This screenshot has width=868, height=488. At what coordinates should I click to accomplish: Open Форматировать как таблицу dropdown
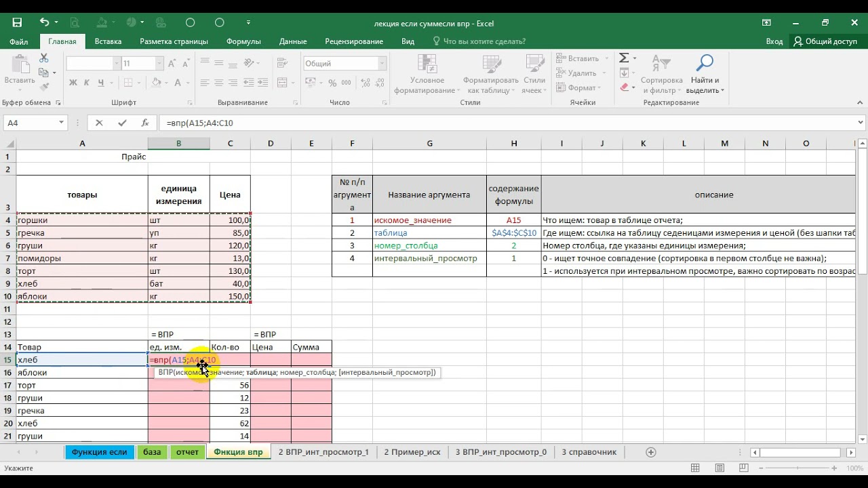[x=491, y=74]
